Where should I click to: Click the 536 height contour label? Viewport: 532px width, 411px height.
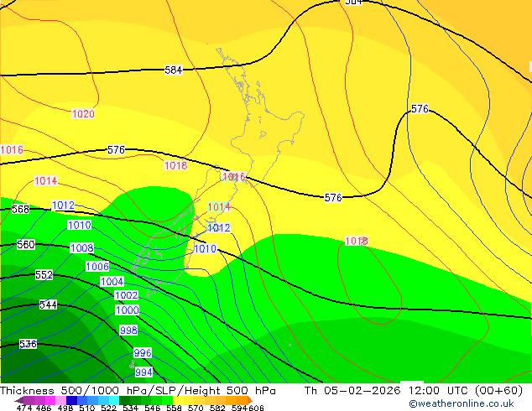[28, 344]
